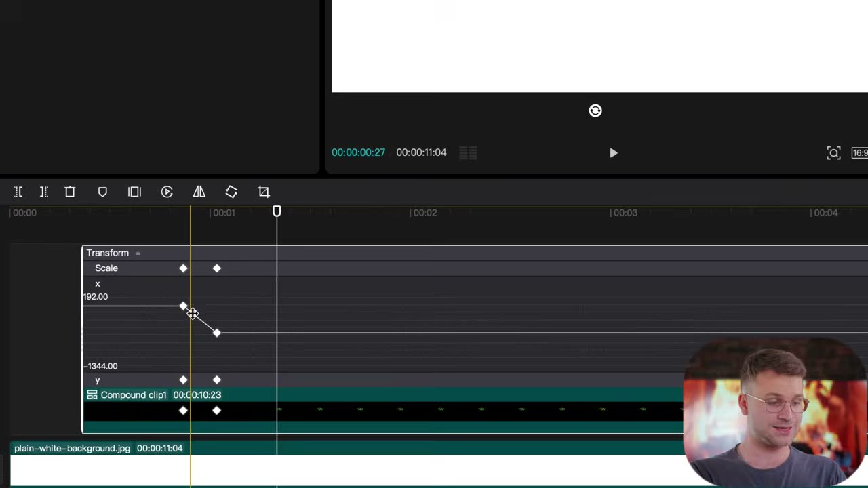Select the second Scale keyframe diamond
Screen dimensions: 868x488
pos(217,268)
